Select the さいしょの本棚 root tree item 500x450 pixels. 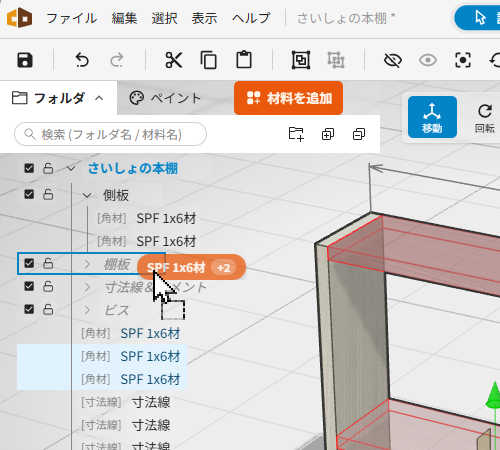click(133, 168)
